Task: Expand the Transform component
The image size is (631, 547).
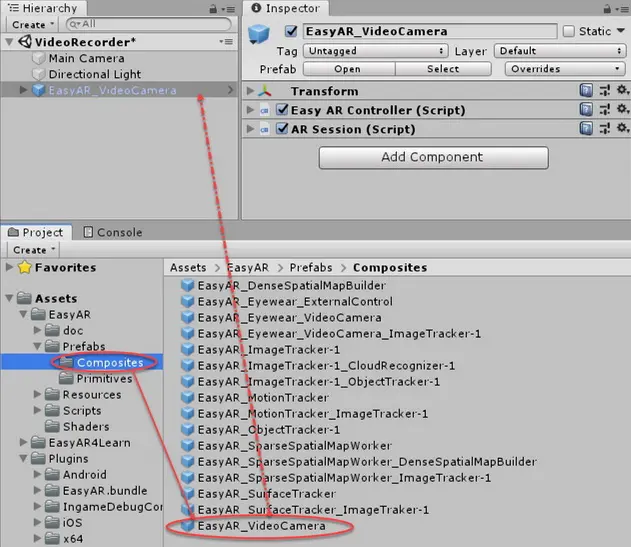Action: click(250, 91)
